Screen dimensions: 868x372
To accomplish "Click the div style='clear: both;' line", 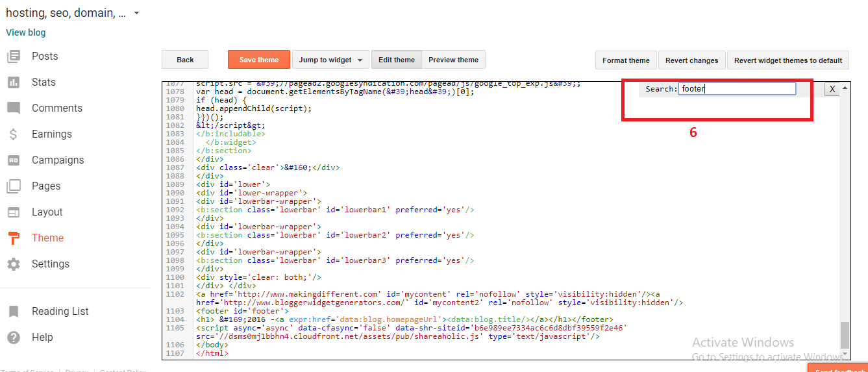I will [258, 277].
